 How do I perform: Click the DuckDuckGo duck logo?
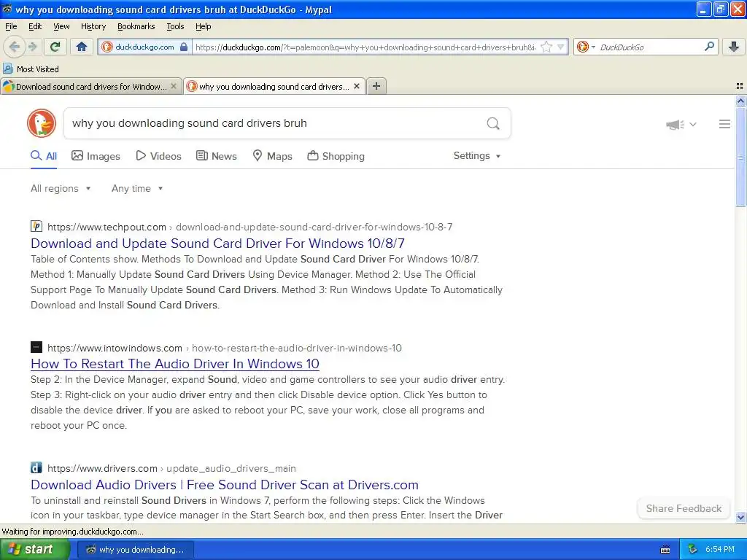(x=42, y=123)
